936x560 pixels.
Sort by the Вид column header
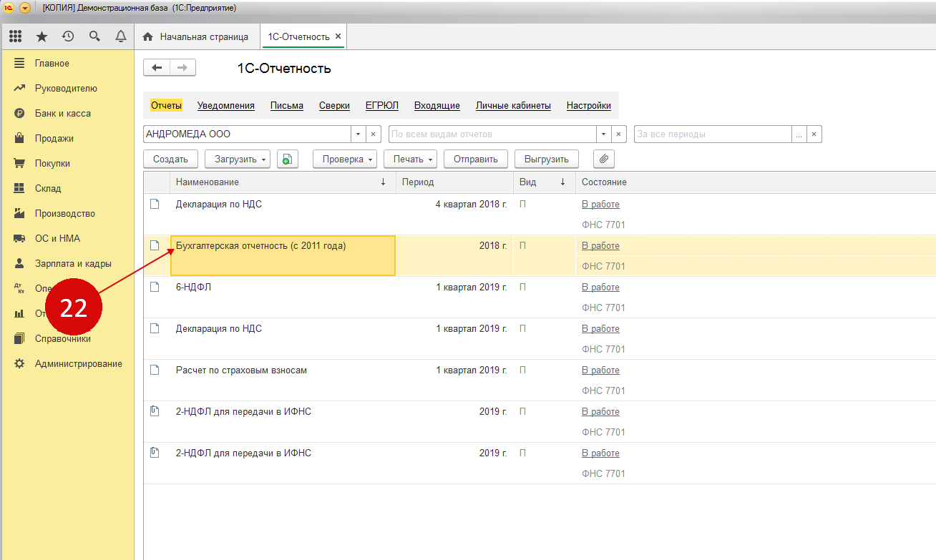coord(545,182)
